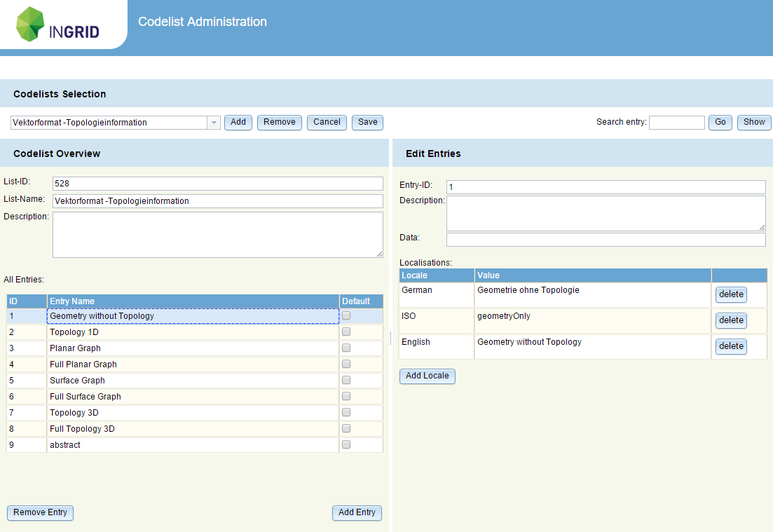
Task: Enable Default for the abstract entry
Action: click(346, 444)
